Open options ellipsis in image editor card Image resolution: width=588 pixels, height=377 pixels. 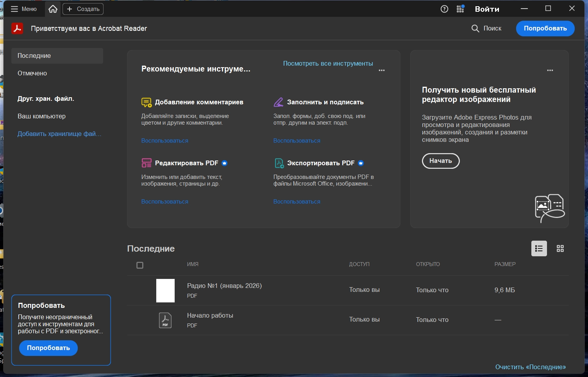point(550,70)
